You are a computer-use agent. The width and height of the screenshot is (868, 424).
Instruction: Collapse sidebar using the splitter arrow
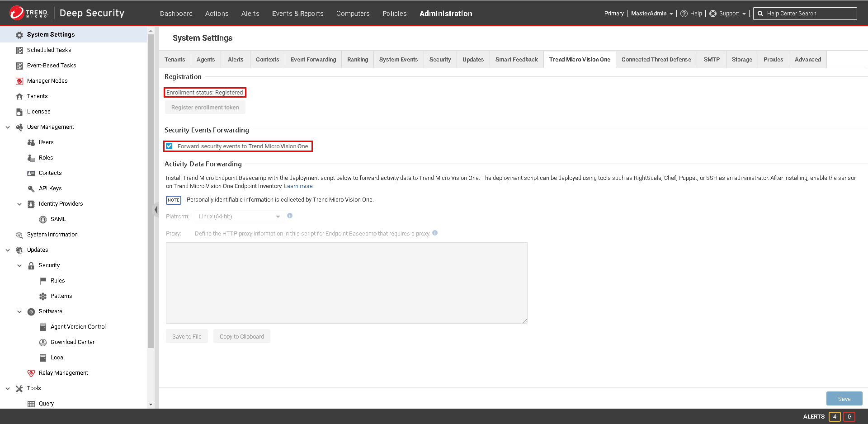pyautogui.click(x=156, y=209)
